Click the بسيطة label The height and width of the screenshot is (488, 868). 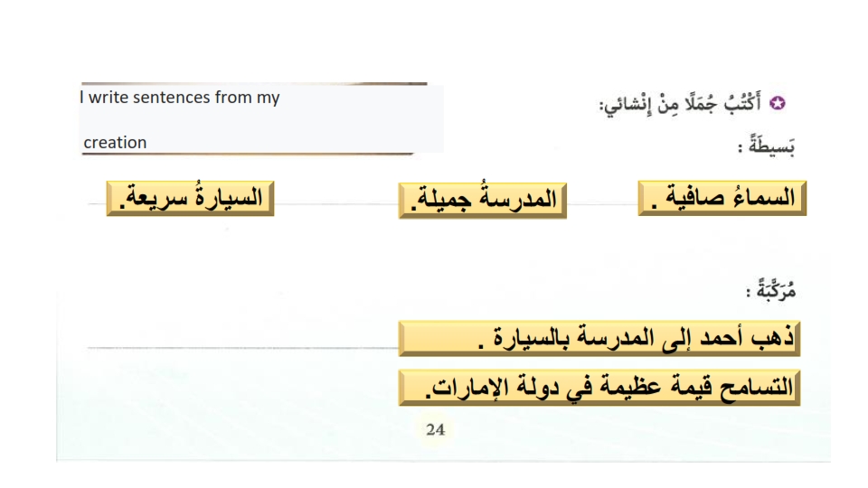click(767, 146)
